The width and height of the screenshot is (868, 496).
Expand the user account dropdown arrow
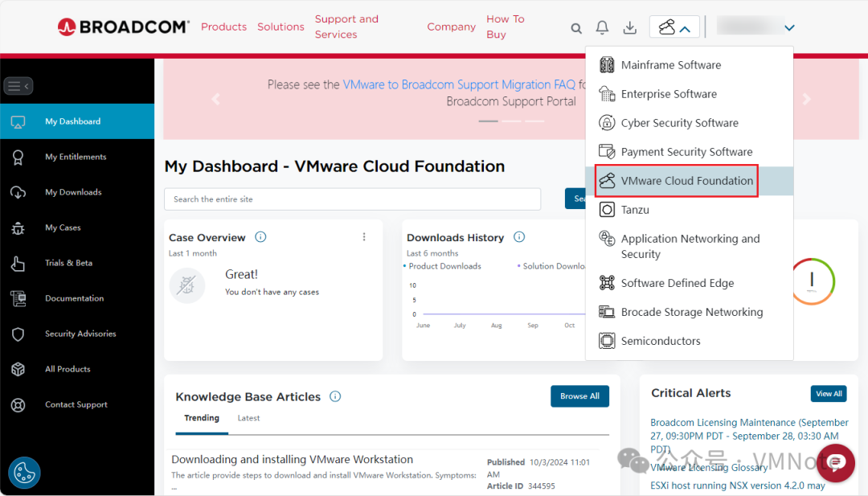789,28
